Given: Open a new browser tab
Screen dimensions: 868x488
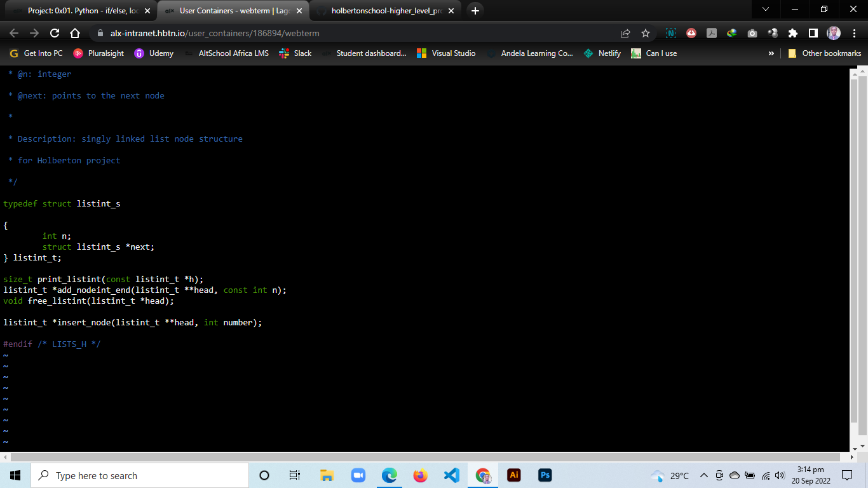Looking at the screenshot, I should tap(475, 11).
